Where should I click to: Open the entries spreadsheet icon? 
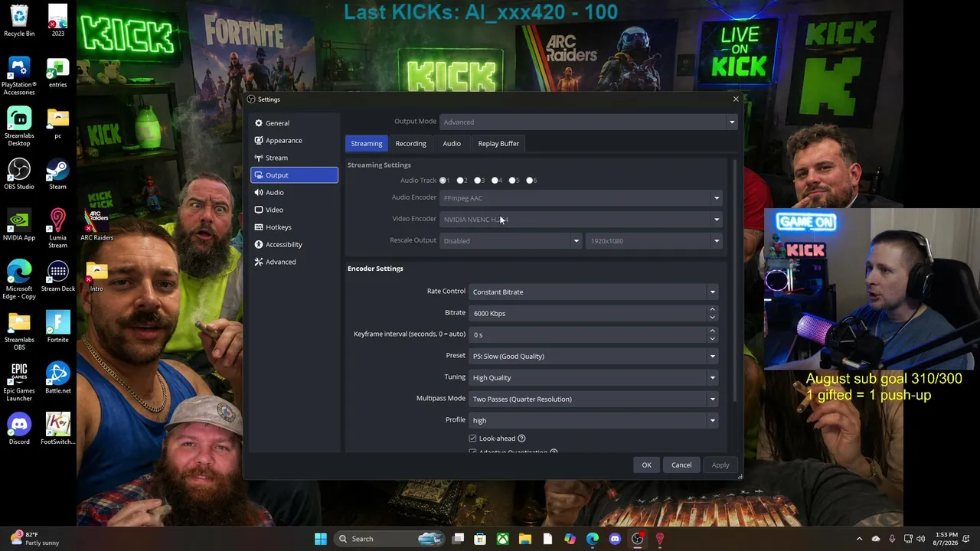point(57,72)
